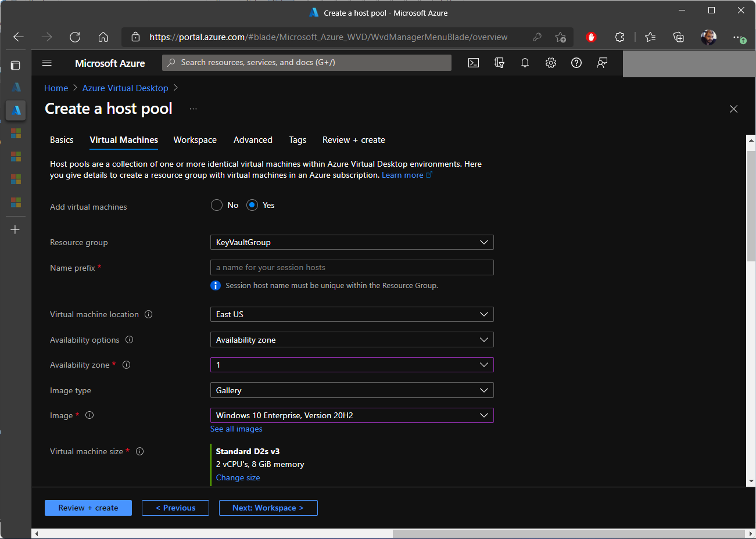
Task: Open Directories and subscriptions filter icon
Action: [499, 63]
